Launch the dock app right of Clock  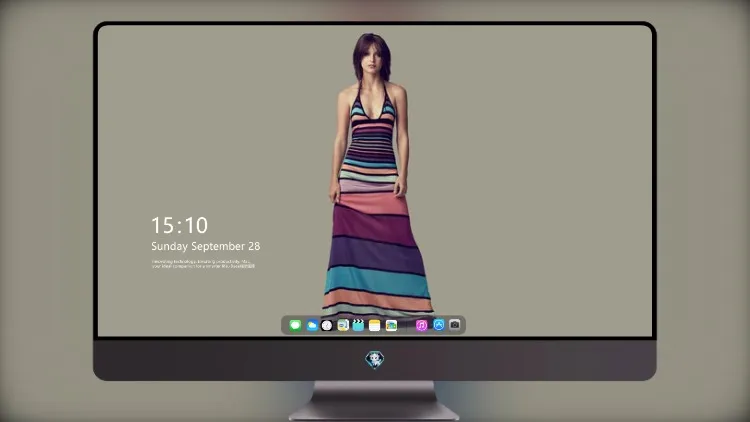[343, 325]
